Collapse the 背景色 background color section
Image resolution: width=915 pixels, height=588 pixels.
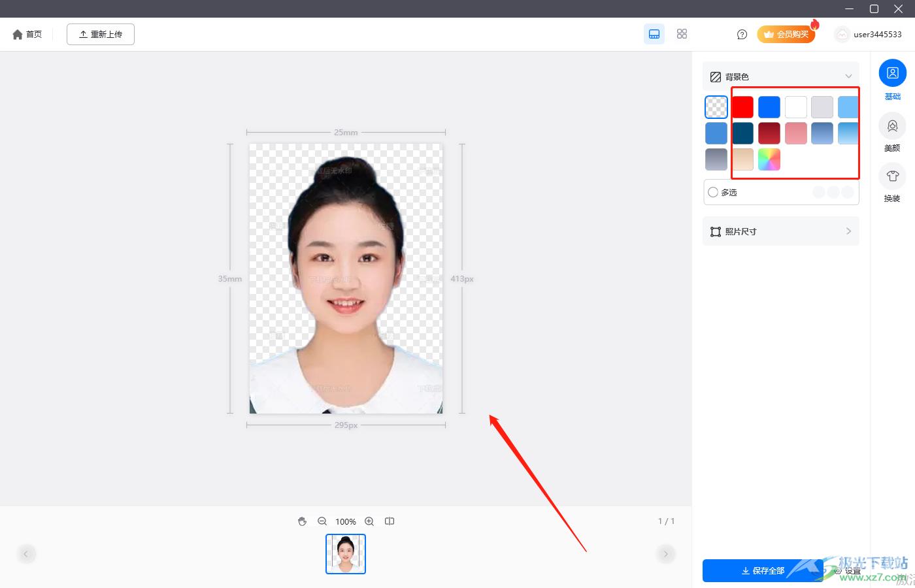pyautogui.click(x=848, y=76)
